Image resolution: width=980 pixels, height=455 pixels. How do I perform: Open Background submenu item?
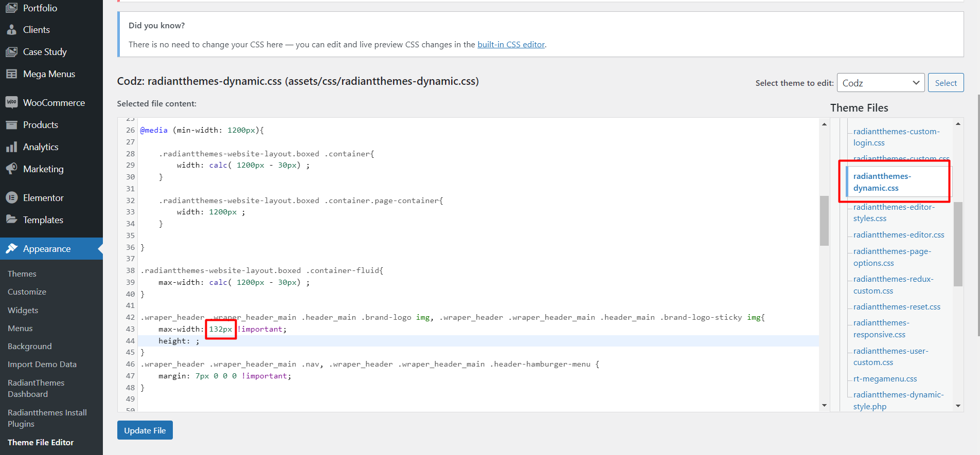[30, 346]
